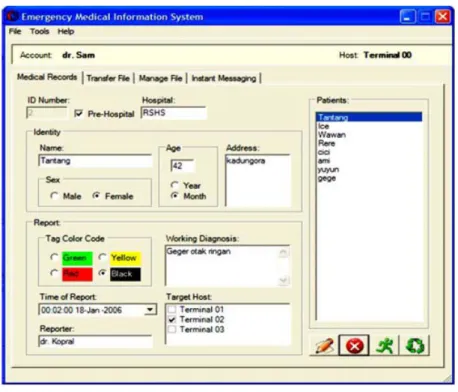The image size is (458, 392).
Task: Check Terminal 03 target host
Action: point(172,329)
